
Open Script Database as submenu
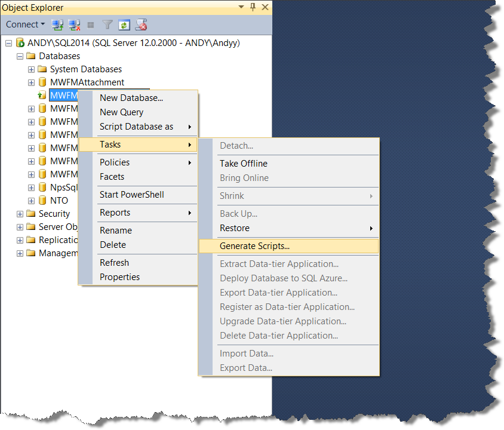point(136,127)
